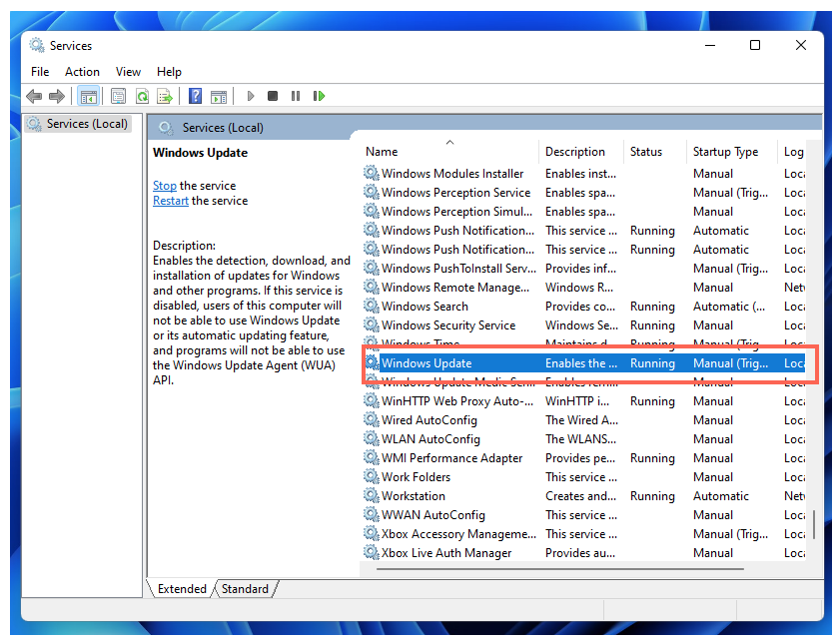Image resolution: width=840 pixels, height=644 pixels.
Task: Sort services by the Name column header
Action: (449, 152)
